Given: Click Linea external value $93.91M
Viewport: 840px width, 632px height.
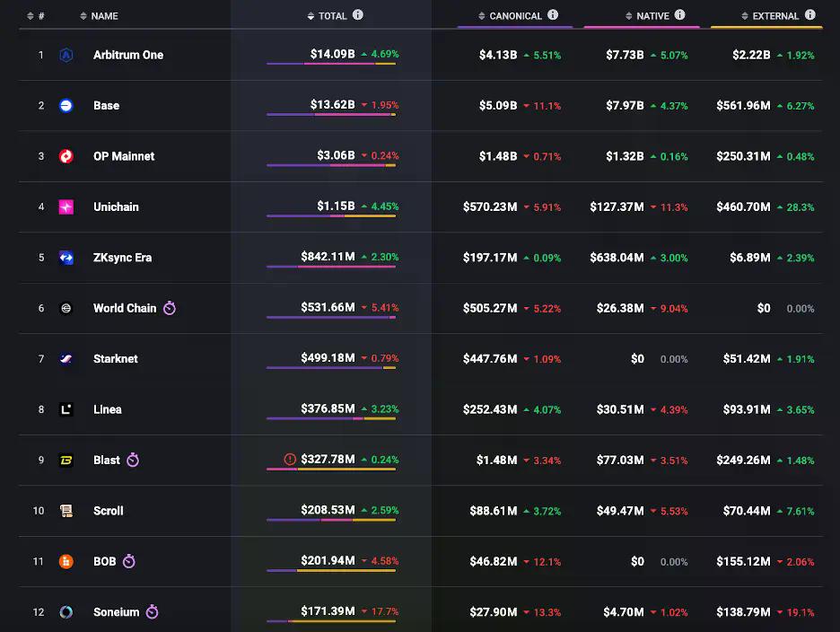Looking at the screenshot, I should [x=747, y=409].
